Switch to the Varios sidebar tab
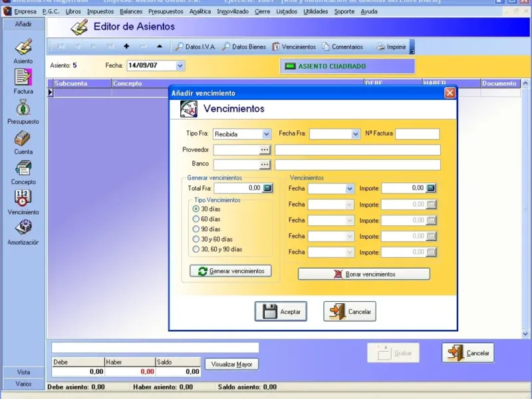 (x=23, y=384)
